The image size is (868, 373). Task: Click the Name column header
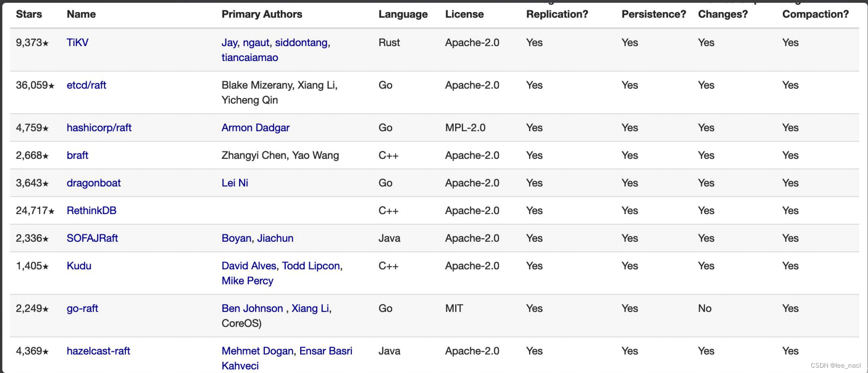(81, 15)
